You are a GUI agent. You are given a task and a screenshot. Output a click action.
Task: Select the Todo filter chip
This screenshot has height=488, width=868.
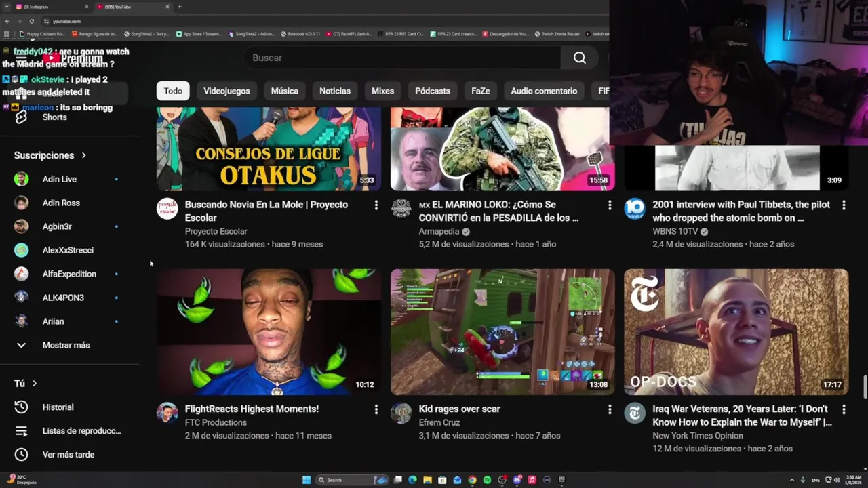tap(173, 91)
